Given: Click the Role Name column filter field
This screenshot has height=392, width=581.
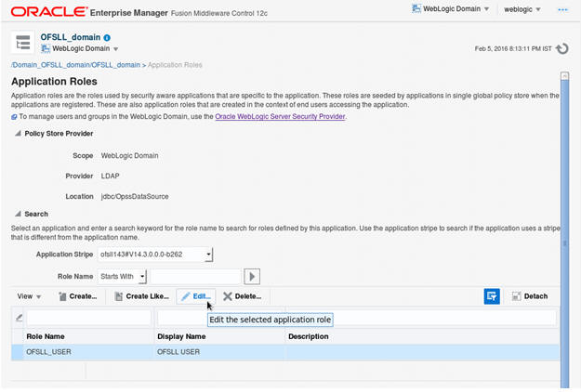Looking at the screenshot, I should pos(88,318).
